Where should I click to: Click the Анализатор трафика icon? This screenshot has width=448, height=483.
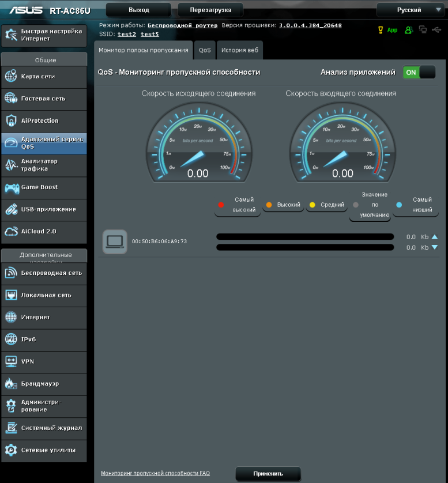point(11,165)
